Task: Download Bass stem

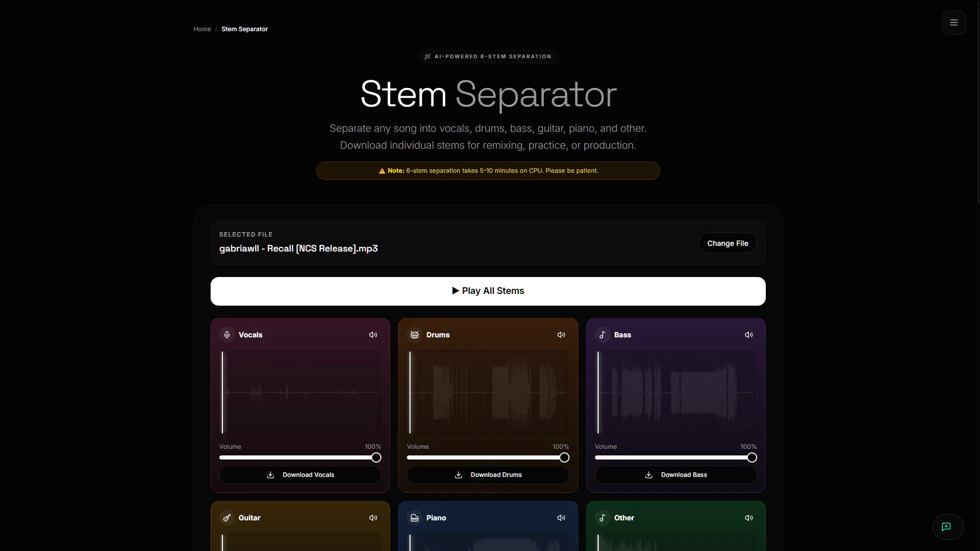Action: 676,475
